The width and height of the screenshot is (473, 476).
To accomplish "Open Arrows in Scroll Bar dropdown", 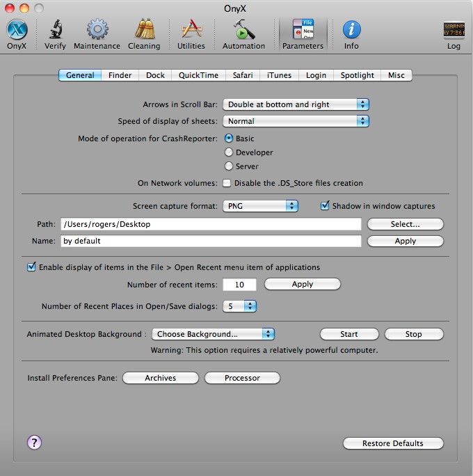I will (x=296, y=104).
